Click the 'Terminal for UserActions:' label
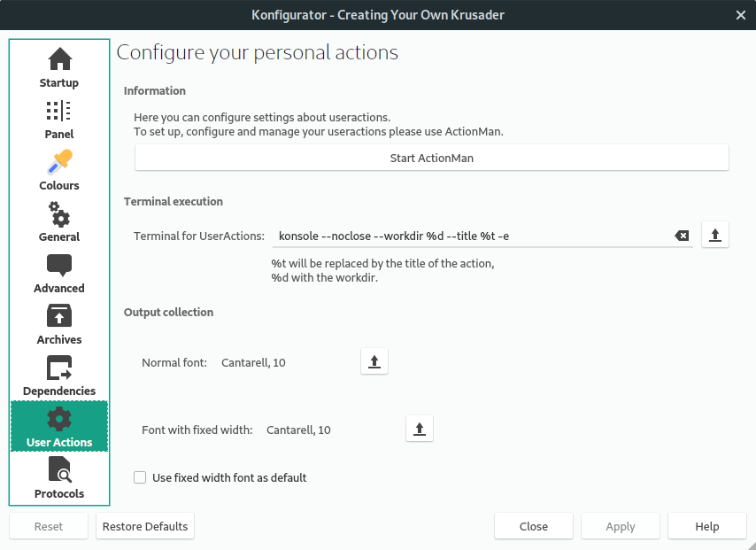Screen dimensions: 756x550 [199, 236]
